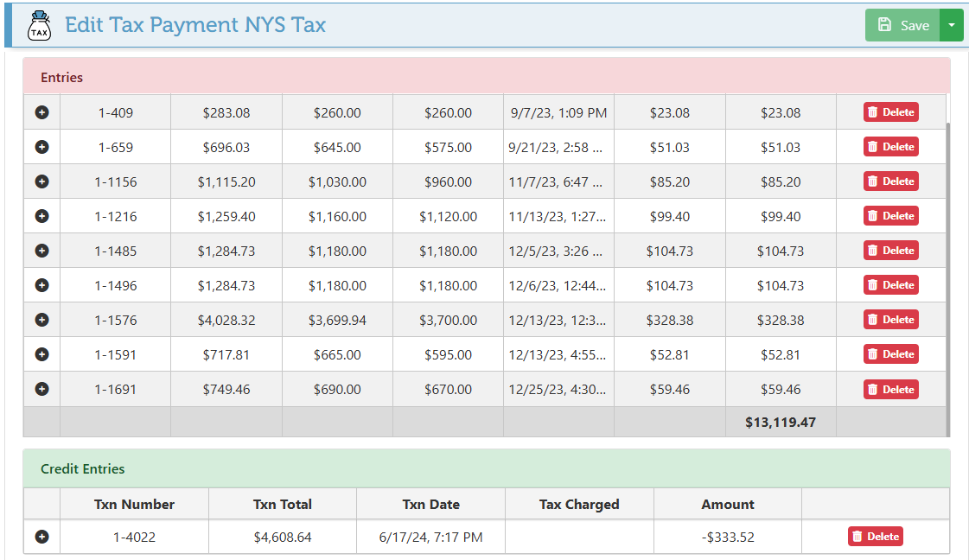Delete entry 1-1485
The width and height of the screenshot is (969, 560).
pos(890,251)
